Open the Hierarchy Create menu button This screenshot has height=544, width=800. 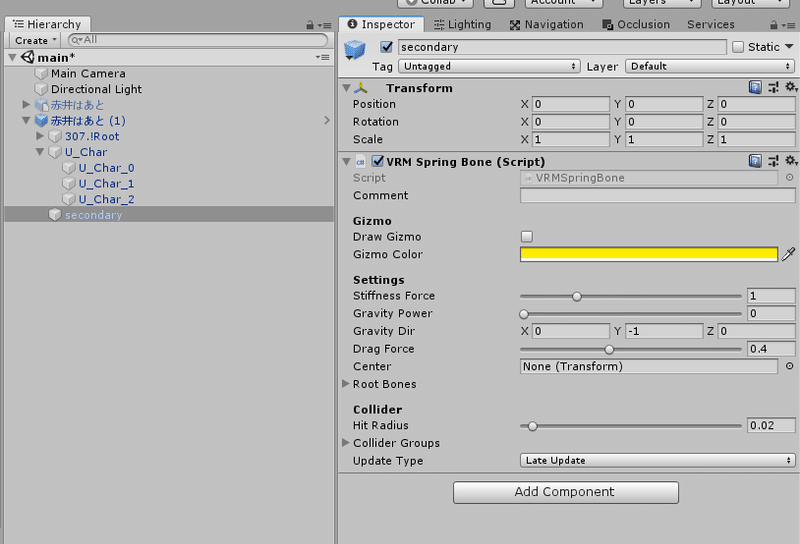(x=35, y=40)
